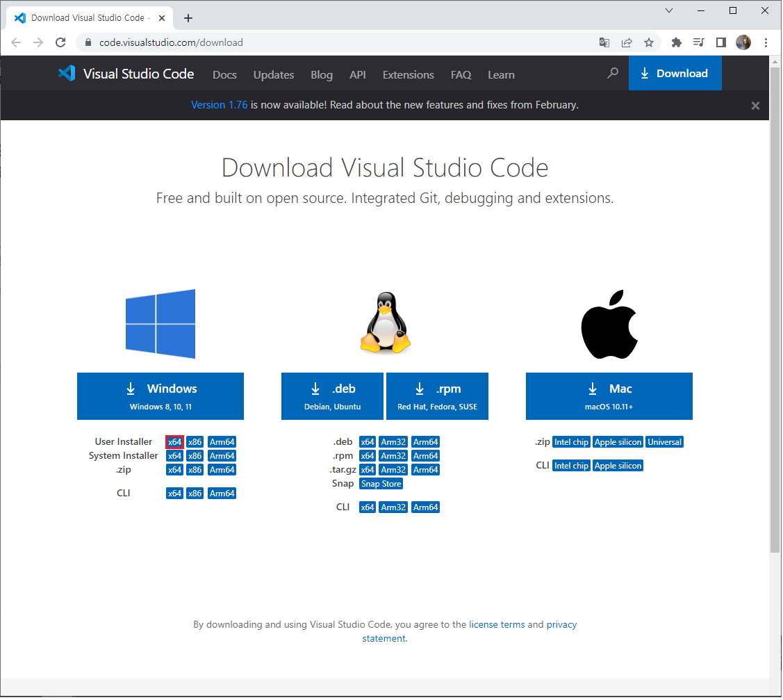Download the .deb package big button

tap(333, 396)
